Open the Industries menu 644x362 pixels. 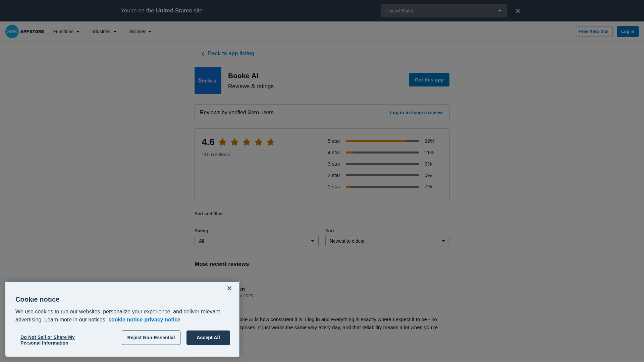[x=103, y=32]
